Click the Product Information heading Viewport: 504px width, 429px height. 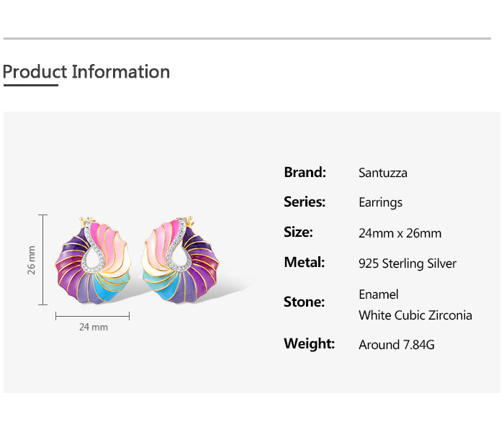point(86,72)
